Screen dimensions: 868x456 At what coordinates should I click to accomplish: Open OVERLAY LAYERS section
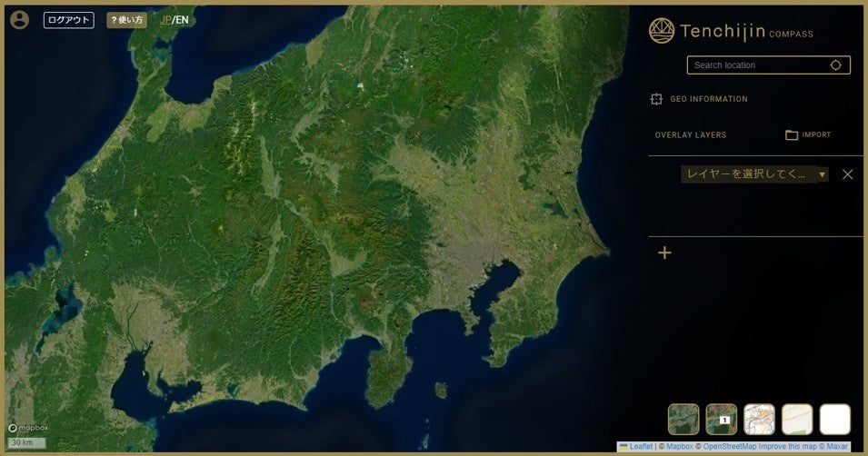pos(690,135)
